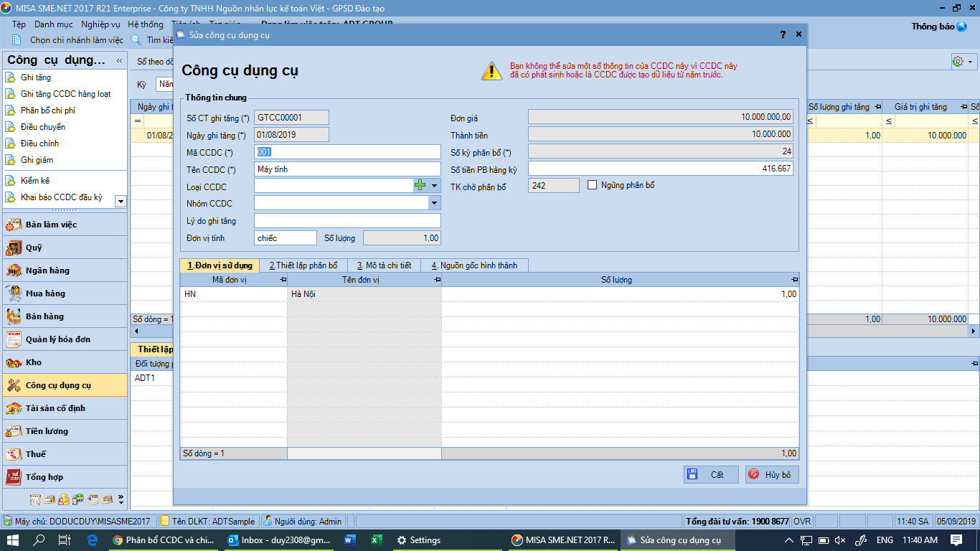The width and height of the screenshot is (980, 551).
Task: Click the Windows Start button
Action: pyautogui.click(x=13, y=540)
